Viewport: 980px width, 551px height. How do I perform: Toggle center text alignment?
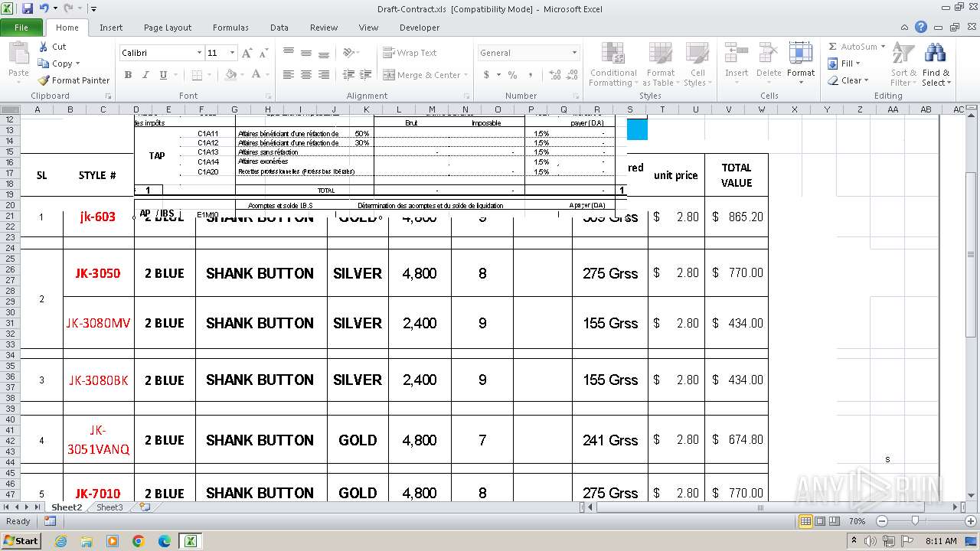click(306, 75)
